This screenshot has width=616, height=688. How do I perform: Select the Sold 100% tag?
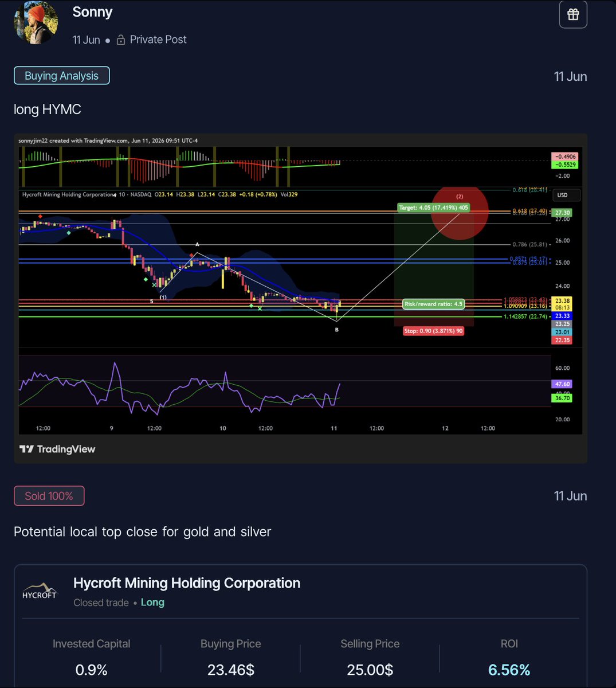(x=49, y=496)
